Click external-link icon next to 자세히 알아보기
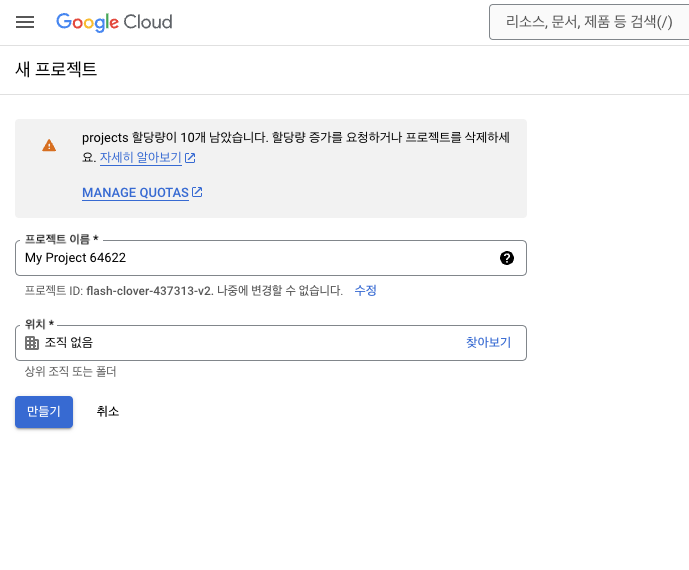This screenshot has width=689, height=570. coord(190,158)
